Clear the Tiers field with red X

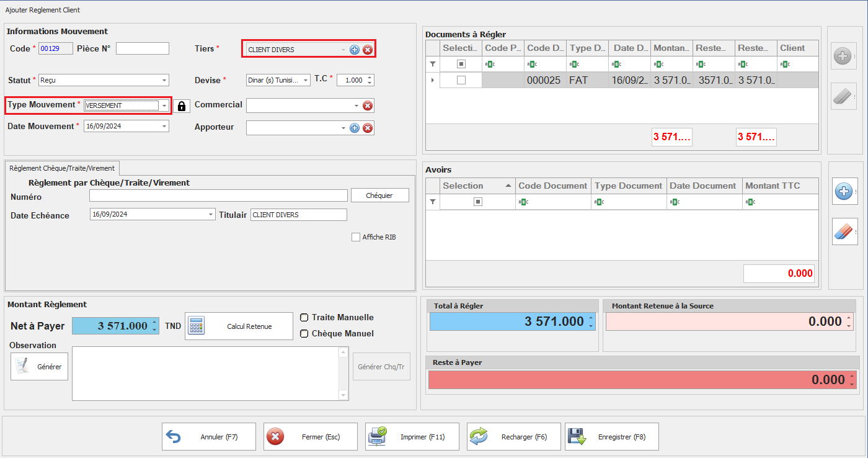click(x=368, y=50)
